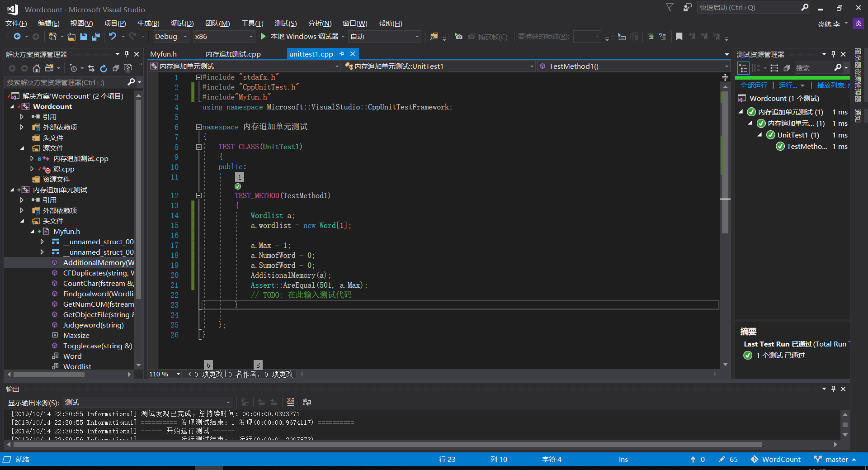
Task: Pin the unittest1.cpp tab
Action: pos(342,54)
